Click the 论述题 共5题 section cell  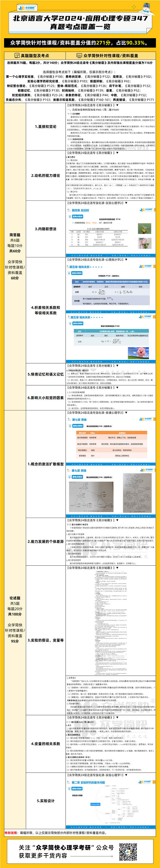(15, 619)
